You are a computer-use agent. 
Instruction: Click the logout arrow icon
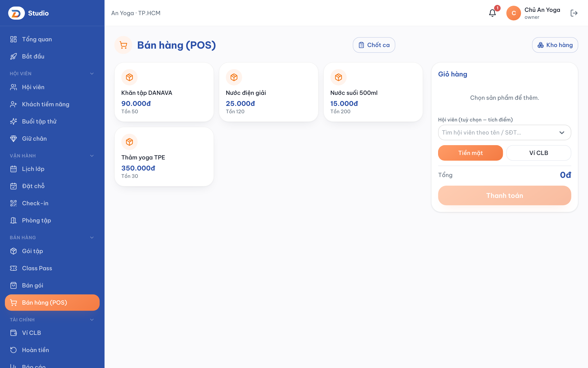point(574,13)
